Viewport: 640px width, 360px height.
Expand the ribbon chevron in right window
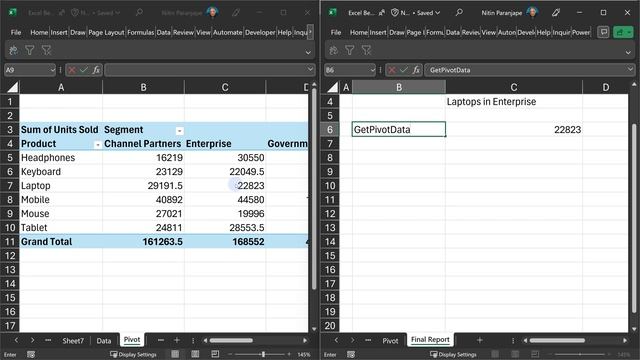tap(628, 52)
